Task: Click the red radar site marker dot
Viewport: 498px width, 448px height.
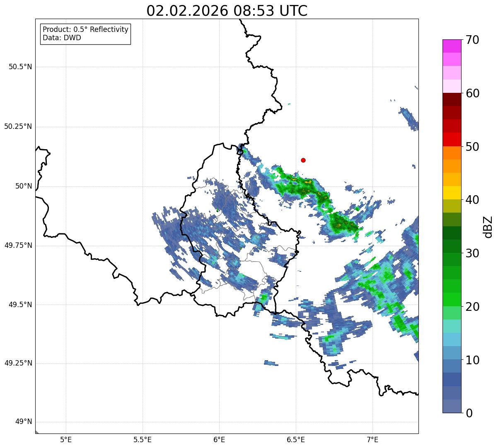Action: [x=303, y=160]
